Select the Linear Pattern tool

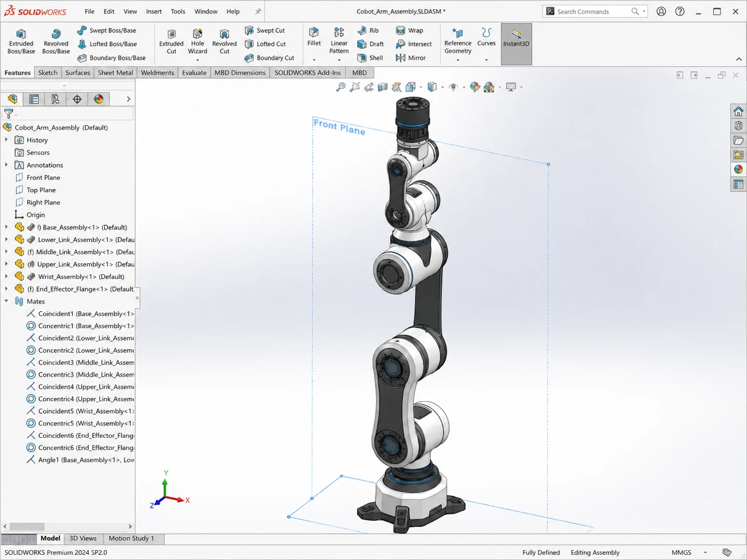339,40
